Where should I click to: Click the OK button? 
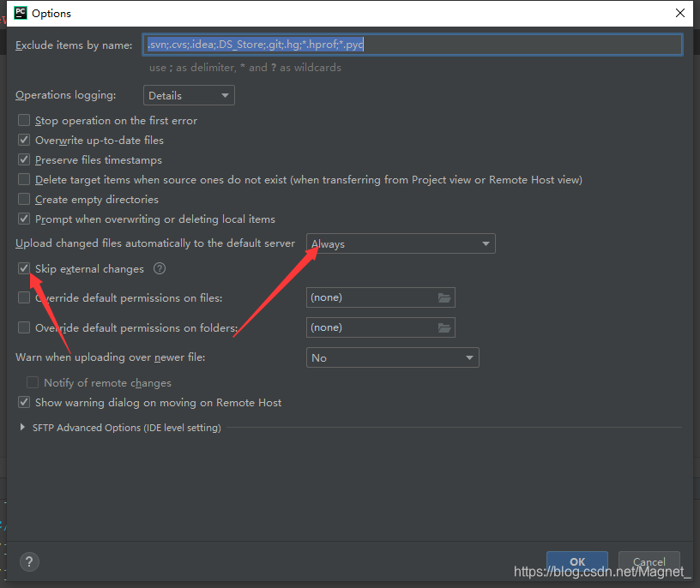click(577, 561)
